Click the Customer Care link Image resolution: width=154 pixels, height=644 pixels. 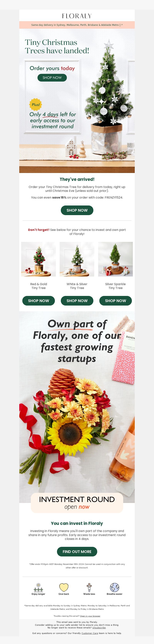click(90, 633)
